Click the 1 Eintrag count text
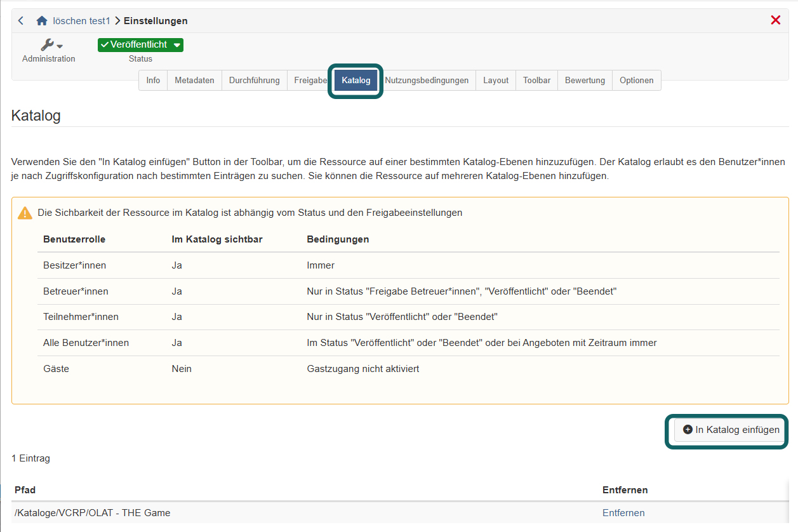This screenshot has height=532, width=798. coord(30,458)
